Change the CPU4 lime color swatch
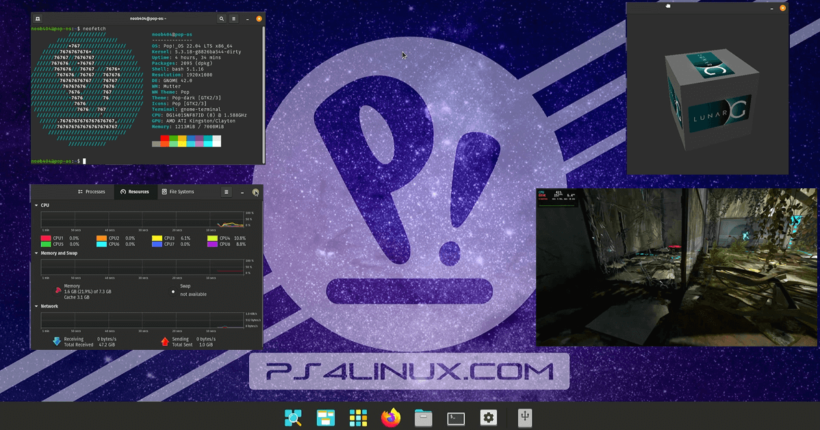Image resolution: width=820 pixels, height=430 pixels. pyautogui.click(x=212, y=238)
